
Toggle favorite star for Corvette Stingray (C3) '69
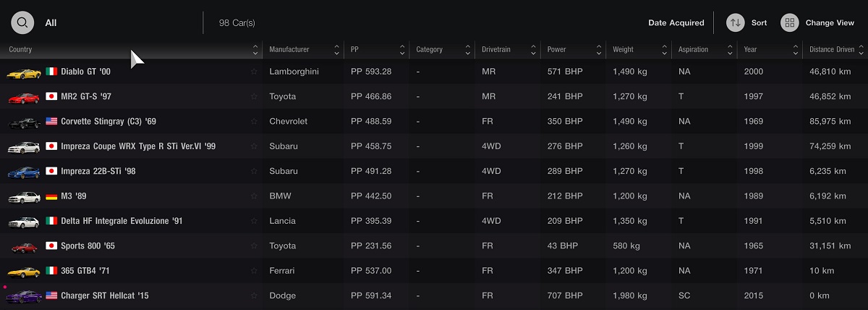click(254, 122)
